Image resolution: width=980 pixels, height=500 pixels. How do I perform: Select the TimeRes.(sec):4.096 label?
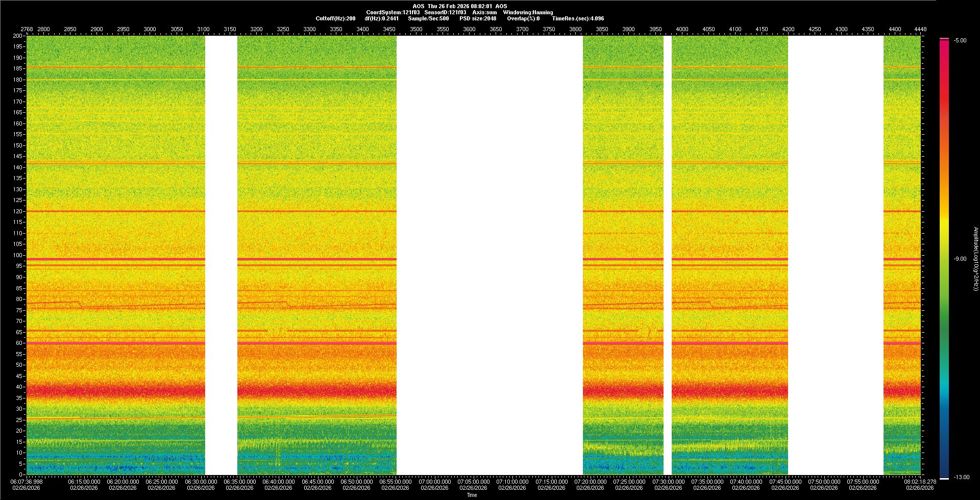[x=578, y=18]
